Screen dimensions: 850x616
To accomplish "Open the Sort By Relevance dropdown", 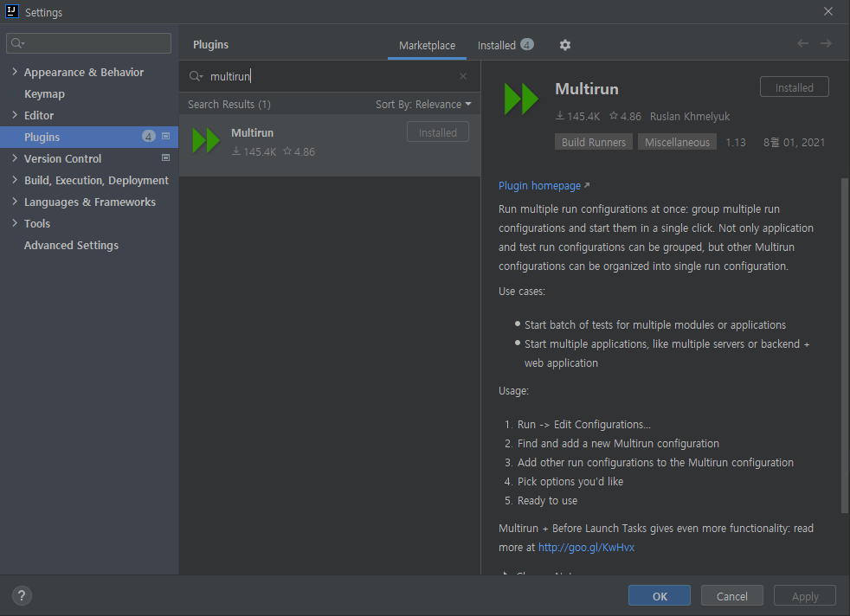I will point(423,104).
